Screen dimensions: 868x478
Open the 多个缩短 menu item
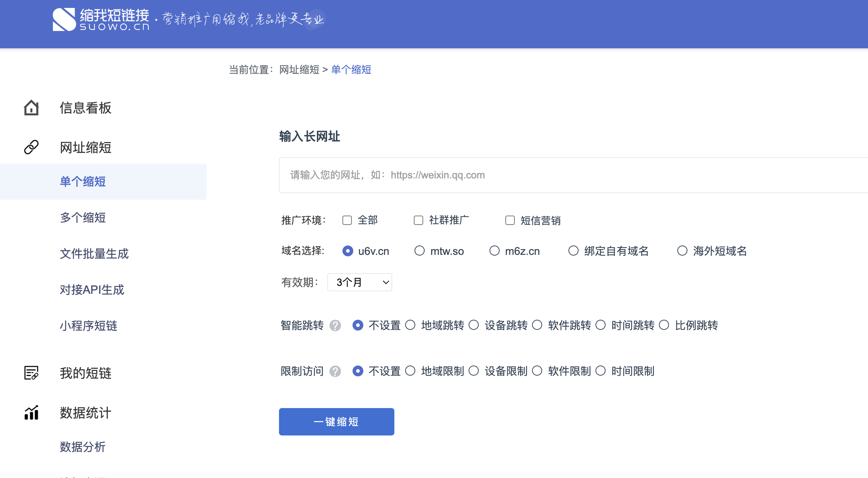point(83,218)
